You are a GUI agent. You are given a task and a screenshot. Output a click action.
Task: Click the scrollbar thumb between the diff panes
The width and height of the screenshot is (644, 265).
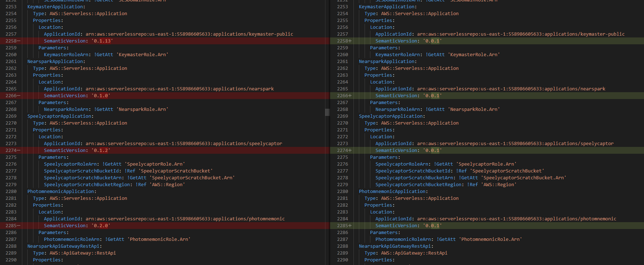coord(327,112)
